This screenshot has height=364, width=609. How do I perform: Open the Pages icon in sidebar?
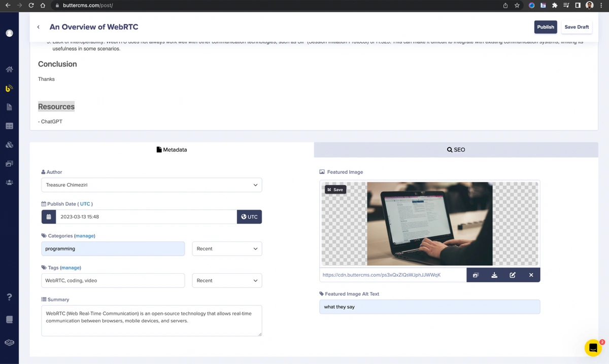click(x=9, y=107)
